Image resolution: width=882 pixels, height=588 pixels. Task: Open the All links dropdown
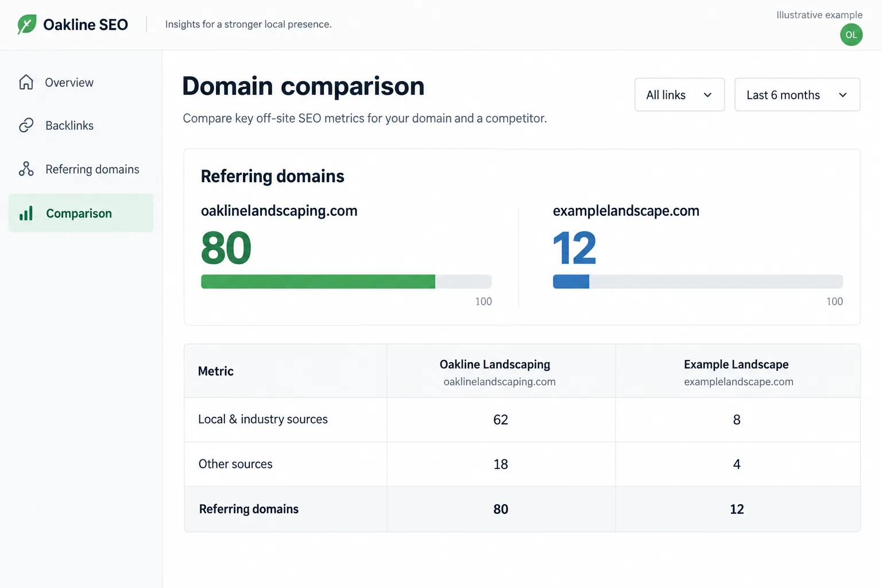click(679, 95)
